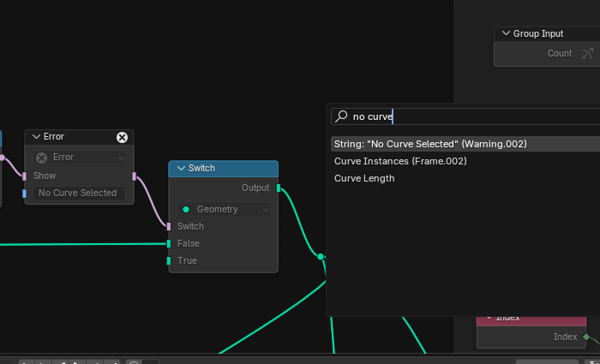Click the True label in Switch node

[187, 260]
